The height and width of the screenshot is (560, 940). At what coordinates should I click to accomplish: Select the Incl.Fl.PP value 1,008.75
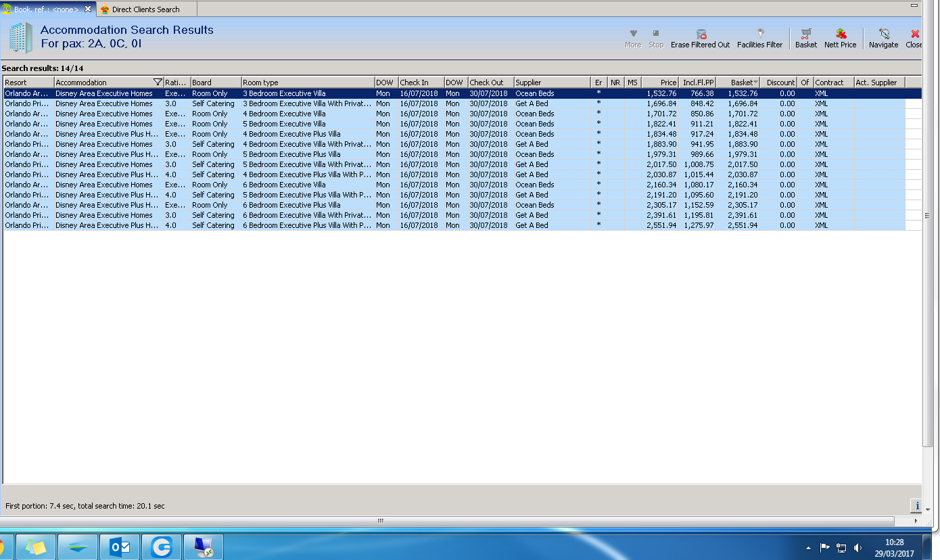pyautogui.click(x=698, y=164)
